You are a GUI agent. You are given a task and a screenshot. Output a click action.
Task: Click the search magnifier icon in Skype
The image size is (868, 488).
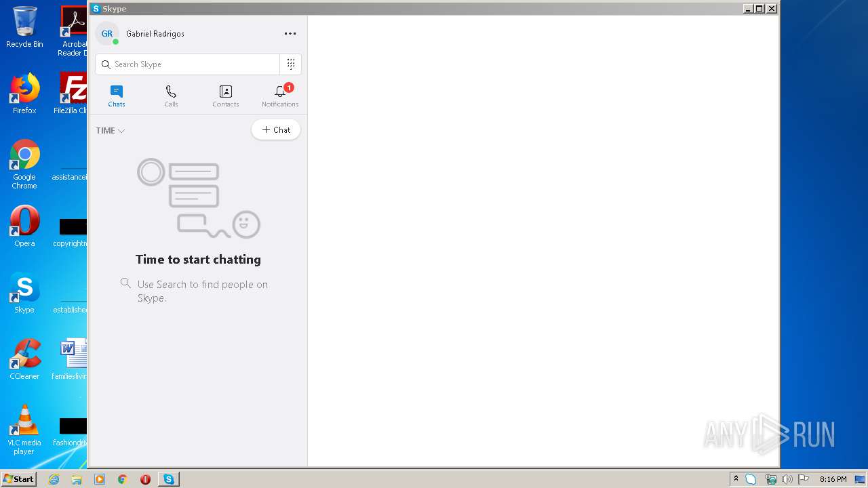(106, 64)
